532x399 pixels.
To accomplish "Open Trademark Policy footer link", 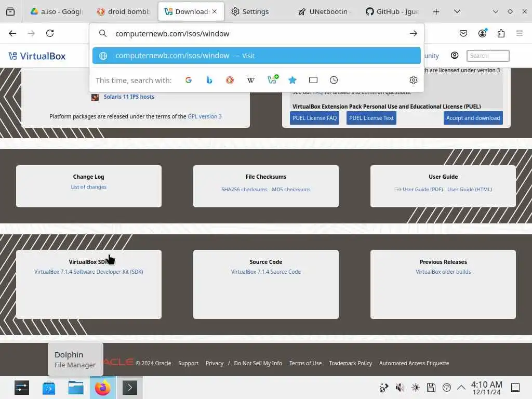I will tap(351, 363).
